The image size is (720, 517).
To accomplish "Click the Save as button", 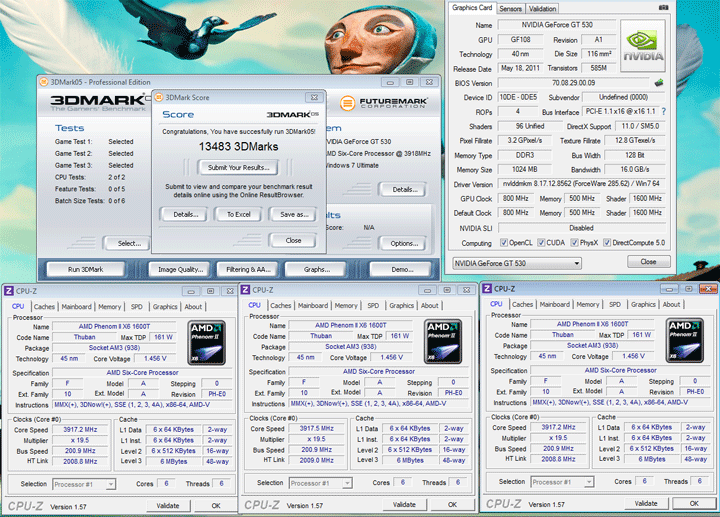I will [294, 214].
